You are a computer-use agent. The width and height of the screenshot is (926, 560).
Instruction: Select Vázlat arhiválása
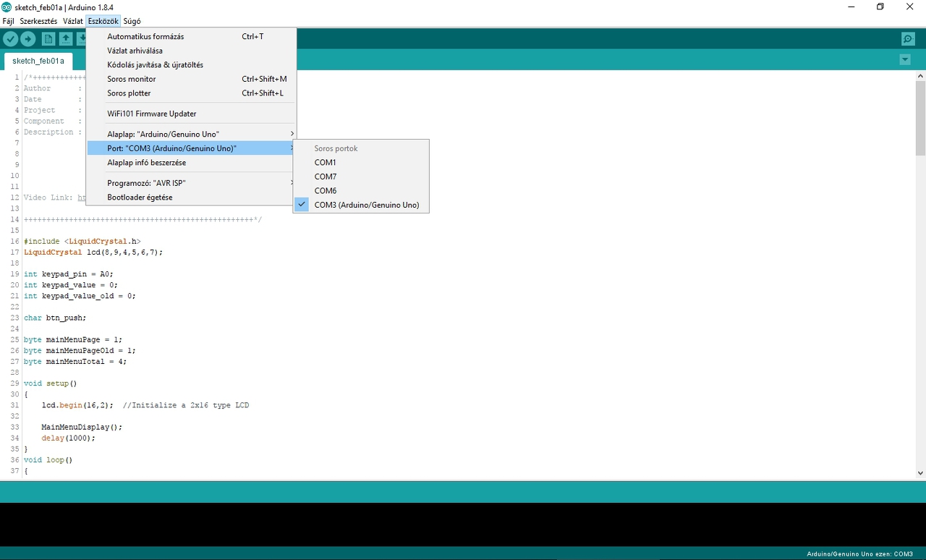pos(191,51)
